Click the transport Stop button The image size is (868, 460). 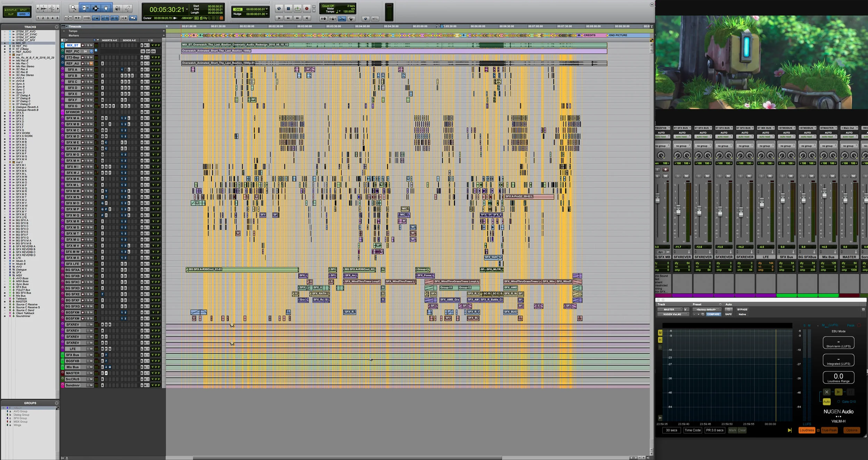coord(288,8)
